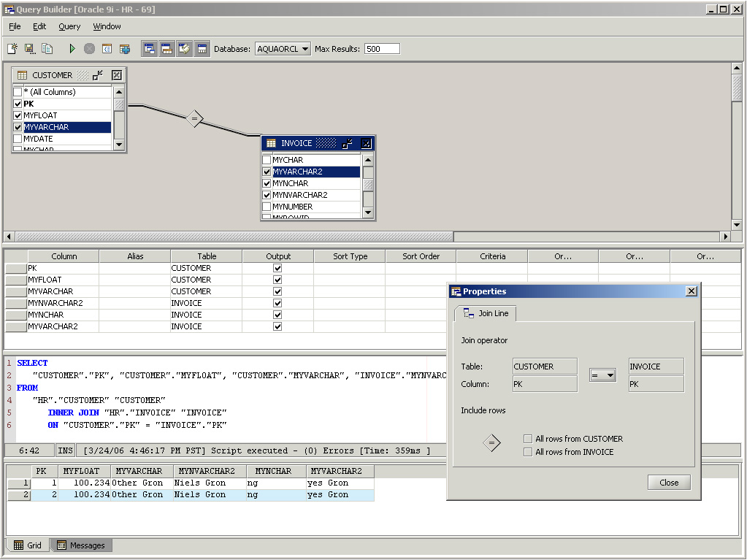
Task: Uncheck Output for the MYFLOAT row
Action: click(277, 280)
